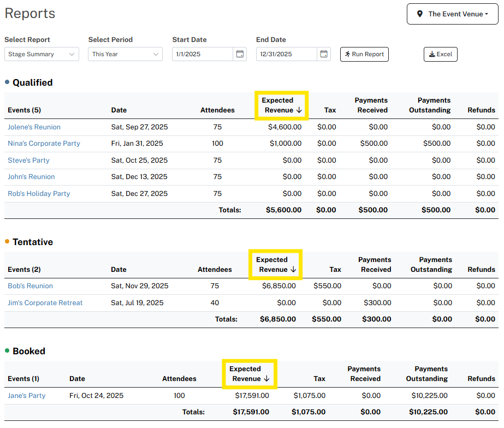Viewport: 504px width, 428px height.
Task: Sort Qualified table by Refunds header
Action: (481, 110)
